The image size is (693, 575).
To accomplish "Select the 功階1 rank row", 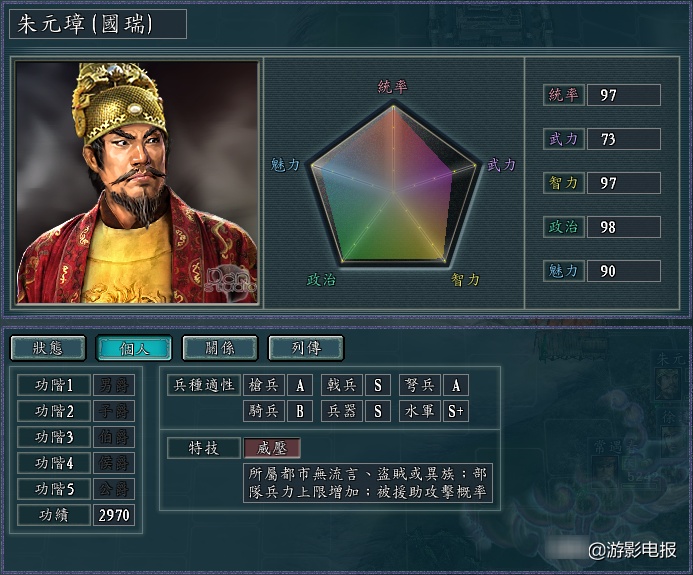I will point(76,385).
